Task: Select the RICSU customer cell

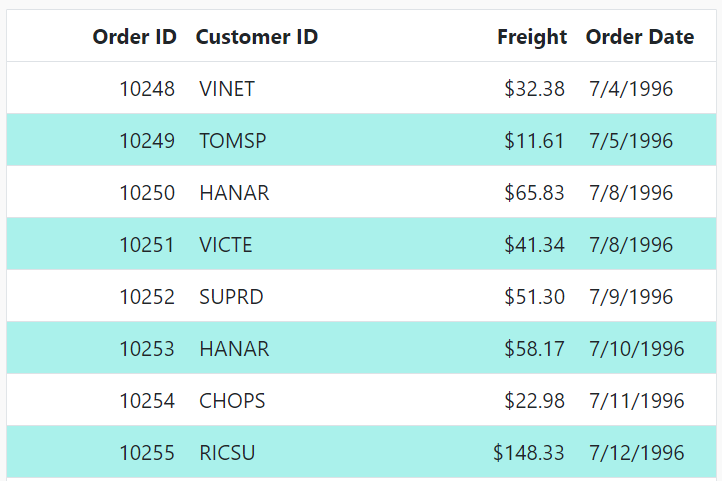Action: [x=227, y=453]
